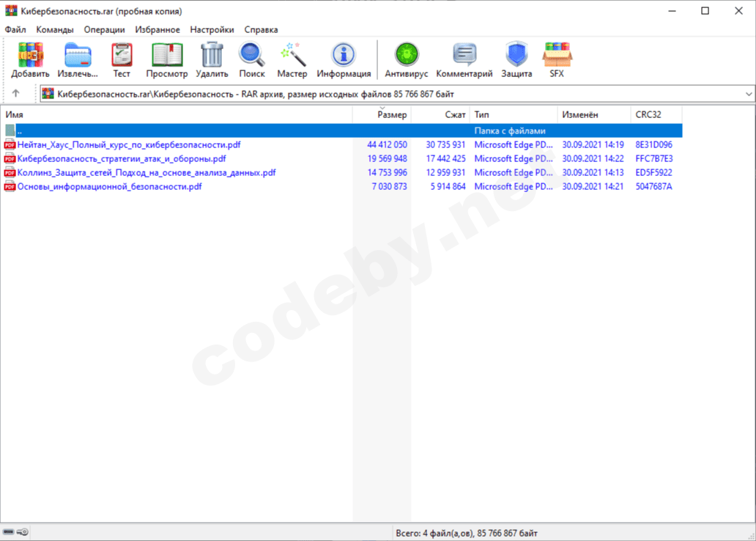The height and width of the screenshot is (541, 756).
Task: Close the WinRAR window
Action: [x=738, y=10]
